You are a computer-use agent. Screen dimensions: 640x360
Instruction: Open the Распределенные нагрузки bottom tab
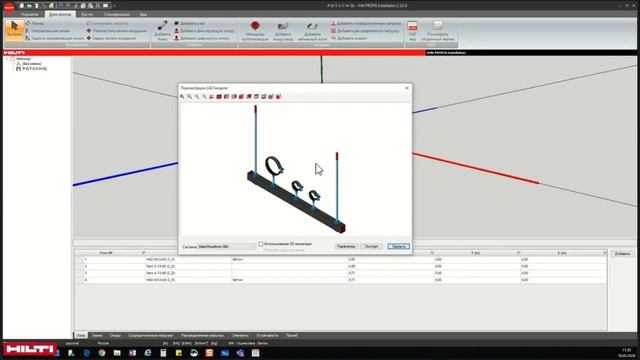tap(202, 336)
